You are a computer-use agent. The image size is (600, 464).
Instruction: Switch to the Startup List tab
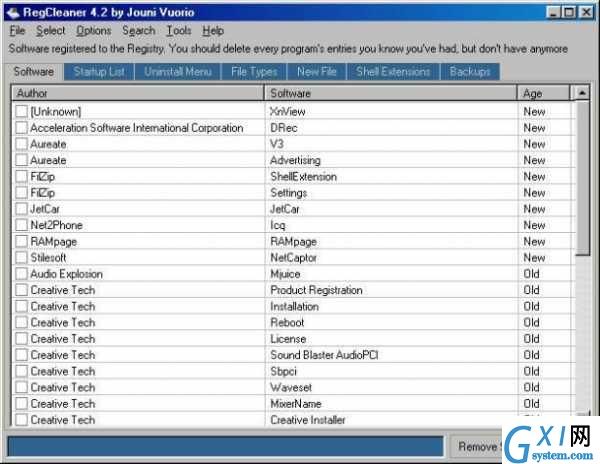pyautogui.click(x=99, y=72)
